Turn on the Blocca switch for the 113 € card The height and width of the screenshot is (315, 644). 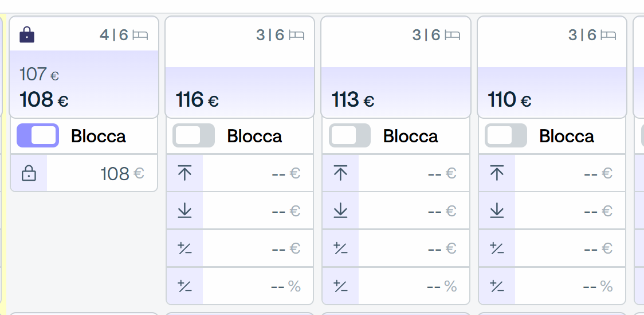pyautogui.click(x=350, y=135)
